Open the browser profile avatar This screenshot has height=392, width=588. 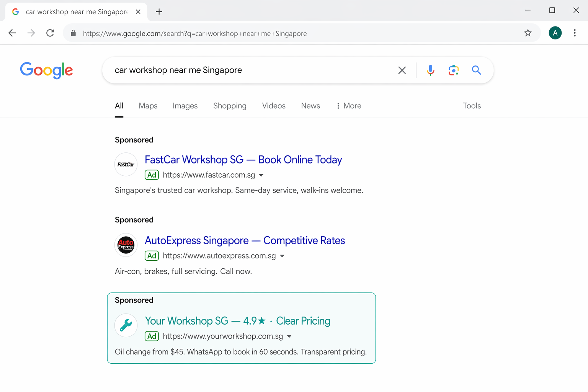pyautogui.click(x=555, y=33)
